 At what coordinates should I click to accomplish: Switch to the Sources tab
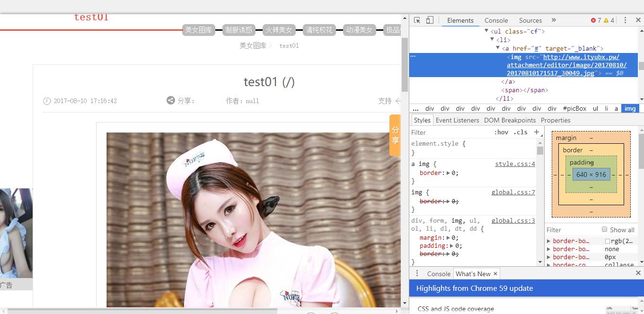coord(530,20)
